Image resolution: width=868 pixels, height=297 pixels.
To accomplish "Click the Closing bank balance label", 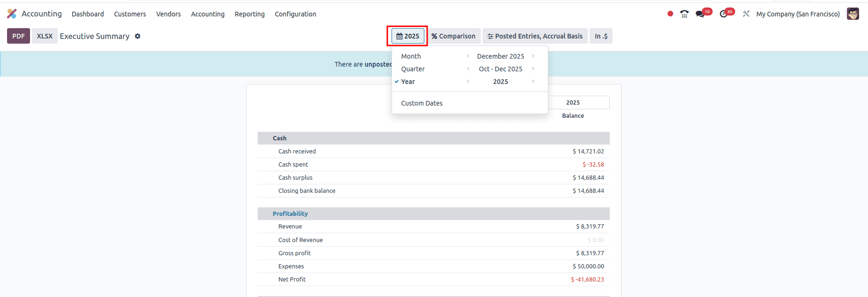I will pos(307,190).
